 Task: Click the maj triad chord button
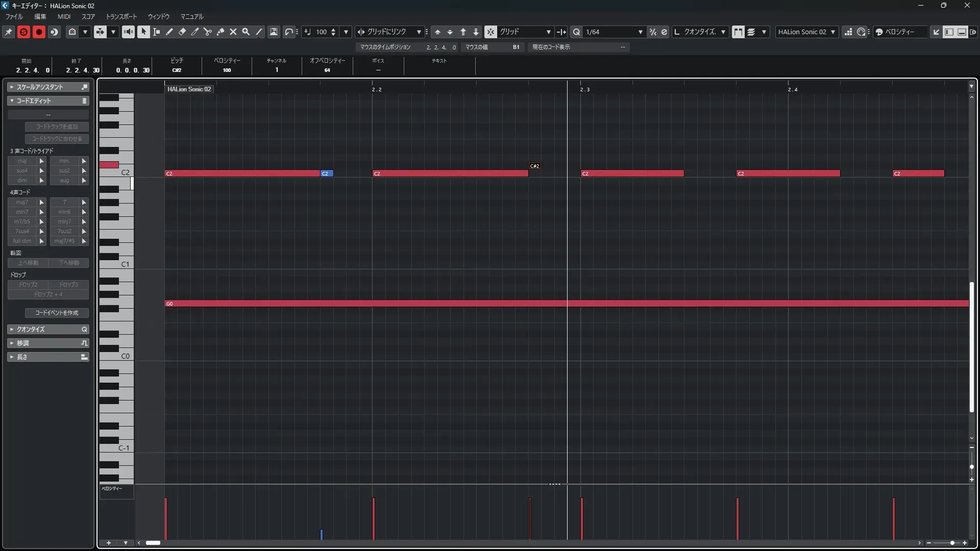(x=22, y=161)
